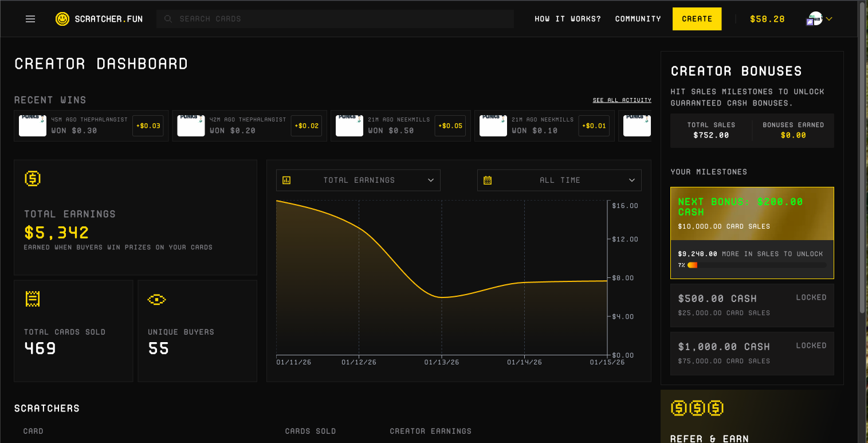This screenshot has height=443, width=868.
Task: Click the user profile avatar
Action: (x=815, y=19)
